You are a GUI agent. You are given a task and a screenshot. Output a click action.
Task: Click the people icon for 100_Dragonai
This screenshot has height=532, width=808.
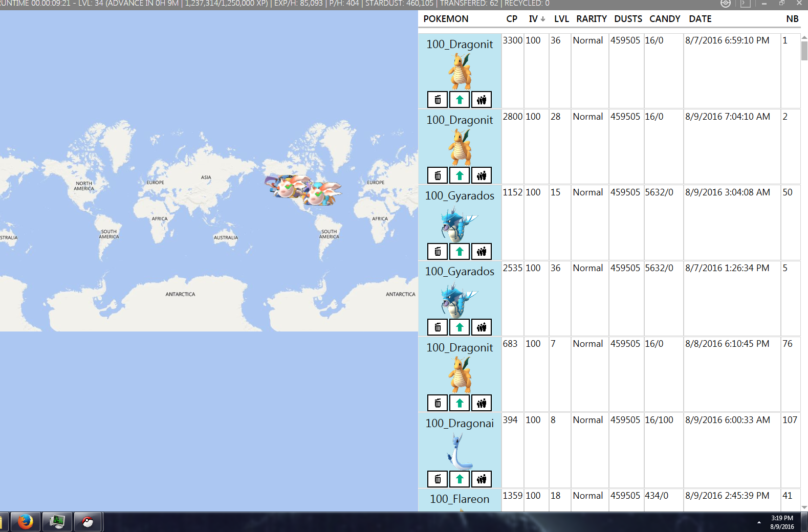(x=482, y=479)
